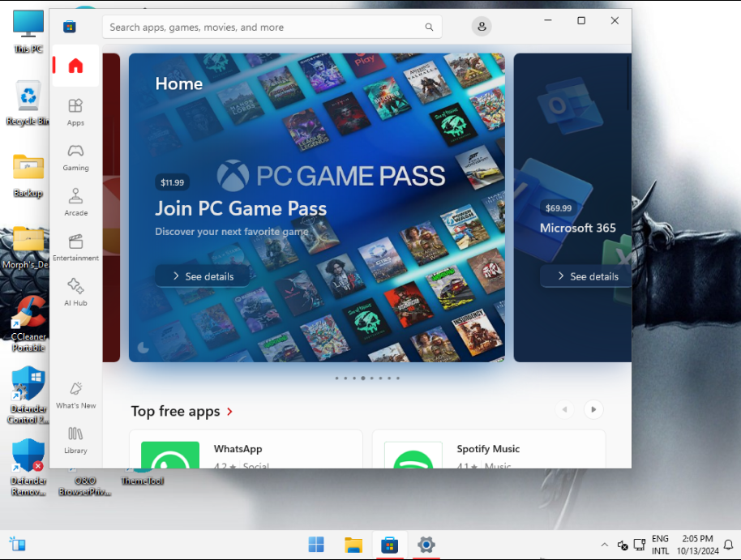Pause the carousel with the progress circle icon
The image size is (741, 560).
(143, 348)
